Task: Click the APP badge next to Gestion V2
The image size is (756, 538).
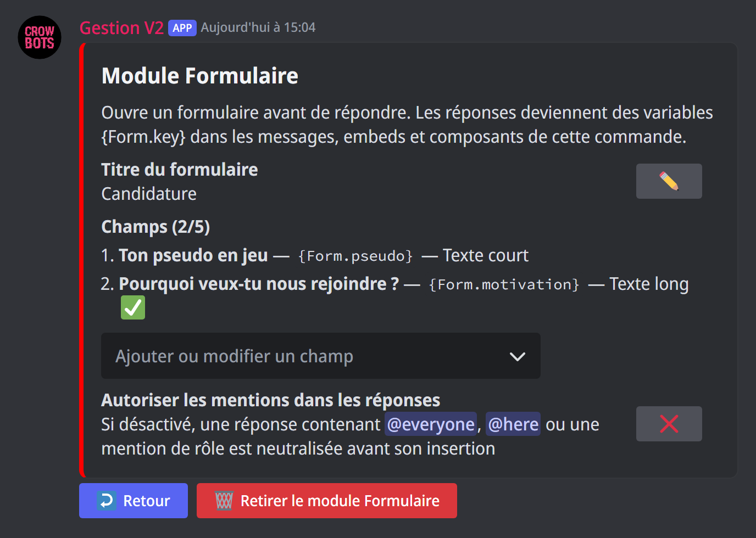Action: [182, 28]
